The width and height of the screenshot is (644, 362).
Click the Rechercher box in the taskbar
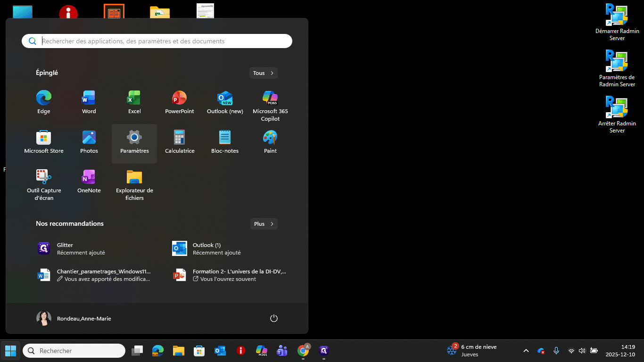pos(74,351)
